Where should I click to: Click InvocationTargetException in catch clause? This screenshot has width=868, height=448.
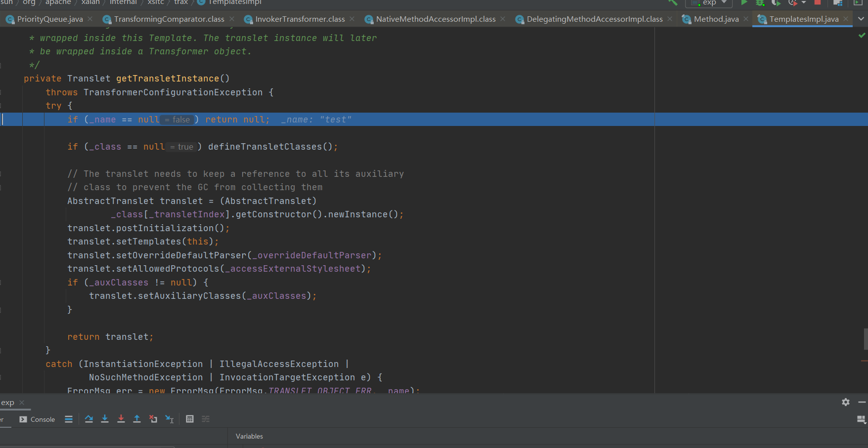[x=287, y=377]
